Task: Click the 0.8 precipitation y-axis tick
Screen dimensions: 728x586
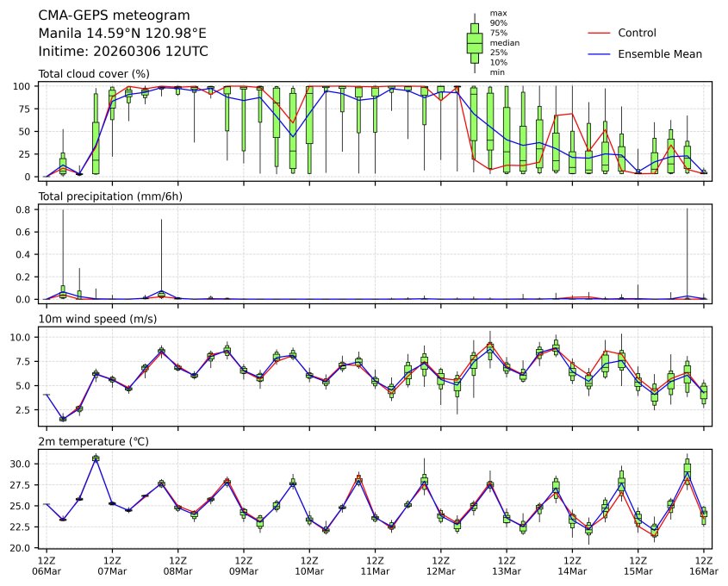Action: point(23,209)
